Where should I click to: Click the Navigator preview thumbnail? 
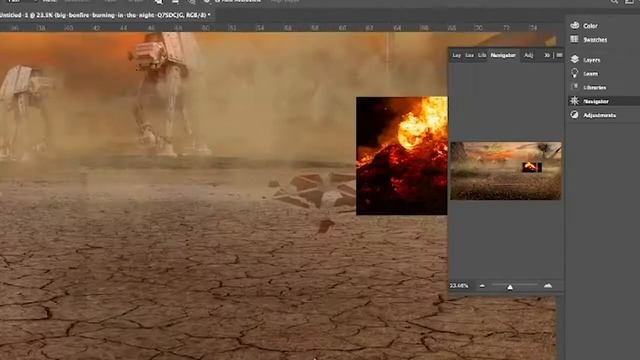point(506,171)
